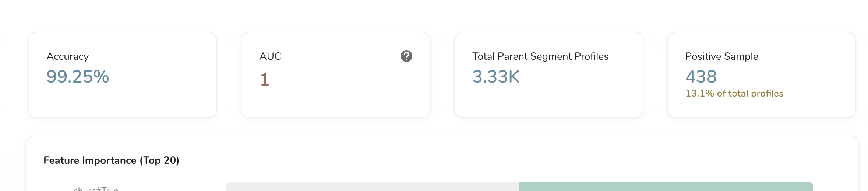Click the 13.1% of total profiles text
The width and height of the screenshot is (868, 191).
click(734, 94)
